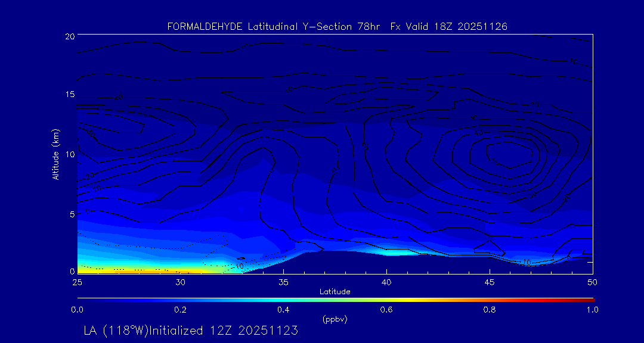Click latitude axis tick label 25

pos(77,282)
